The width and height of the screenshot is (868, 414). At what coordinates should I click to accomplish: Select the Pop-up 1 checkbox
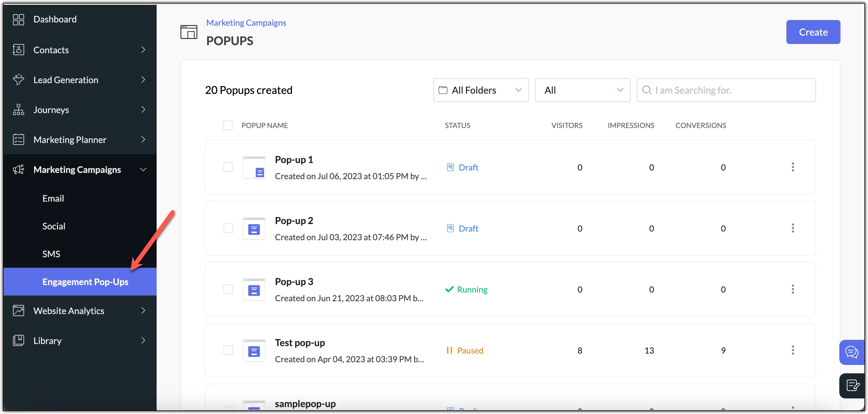[x=228, y=167]
